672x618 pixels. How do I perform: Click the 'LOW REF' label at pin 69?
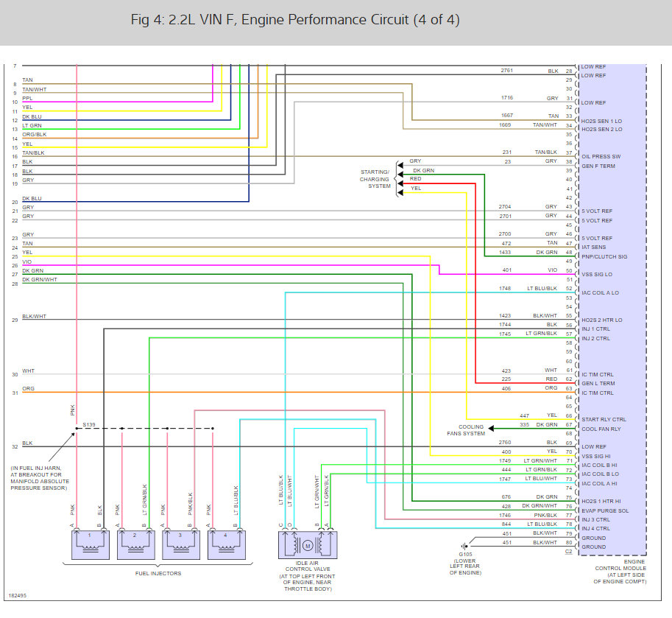pos(594,446)
